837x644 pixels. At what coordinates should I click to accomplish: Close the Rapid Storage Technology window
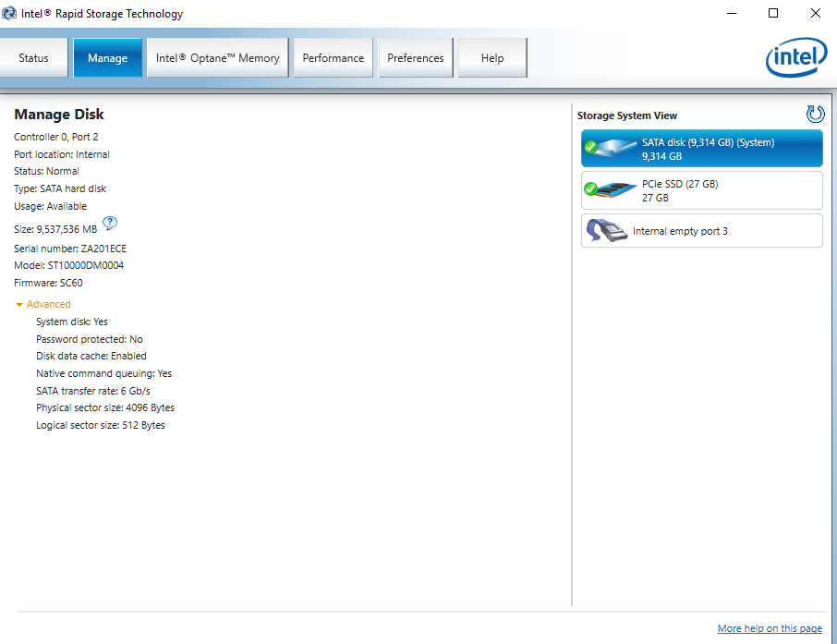815,13
